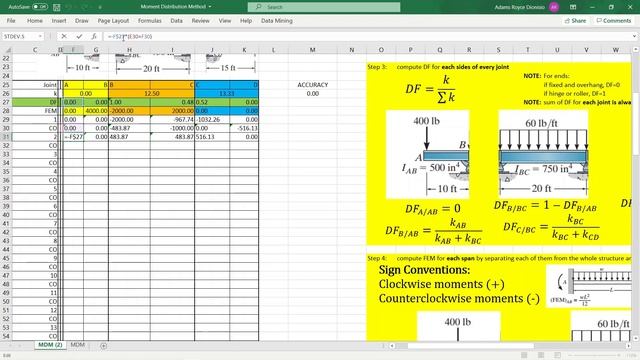Click the 400 lb beam diagram in Step 3
The image size is (640, 360).
point(427,154)
